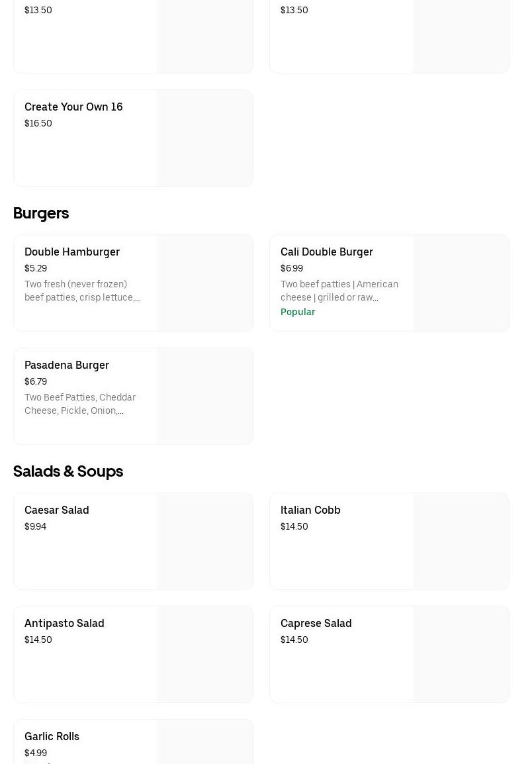Open the Pasadena Burger menu item
This screenshot has width=532, height=764.
tap(67, 365)
